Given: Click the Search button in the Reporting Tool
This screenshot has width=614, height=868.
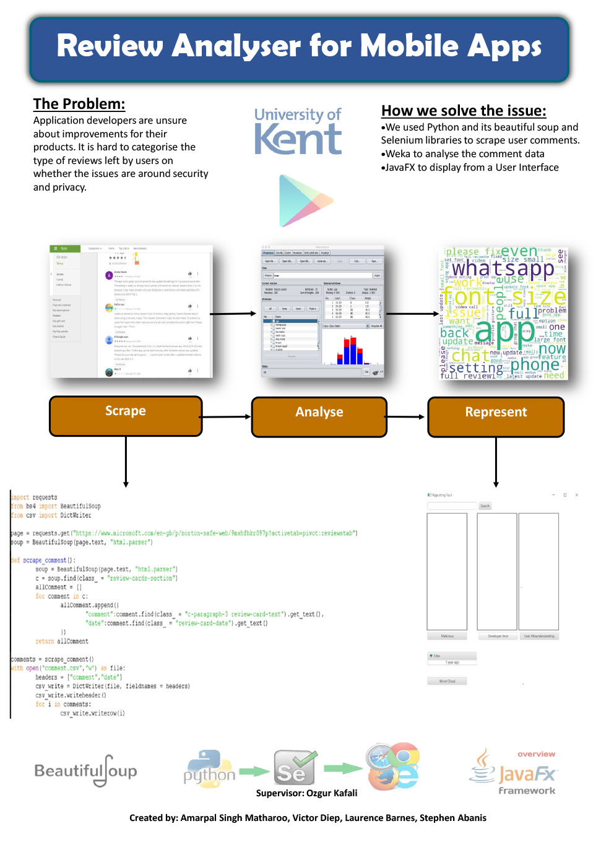Looking at the screenshot, I should tap(485, 506).
